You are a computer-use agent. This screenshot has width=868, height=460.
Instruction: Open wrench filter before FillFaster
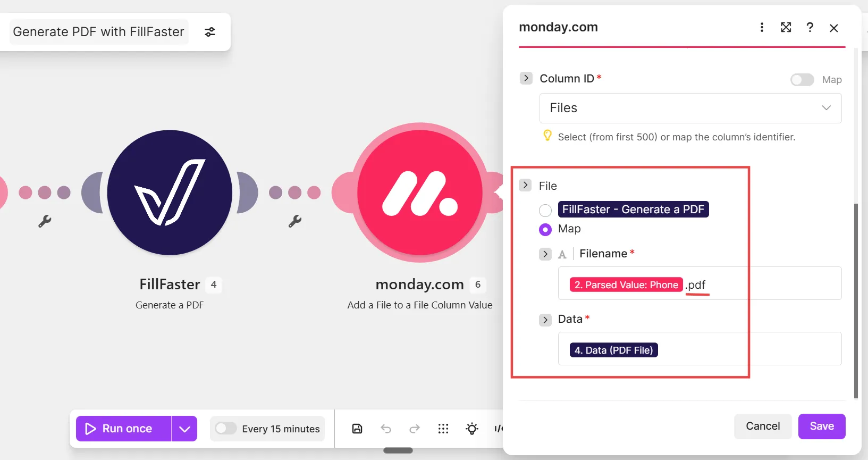click(45, 221)
